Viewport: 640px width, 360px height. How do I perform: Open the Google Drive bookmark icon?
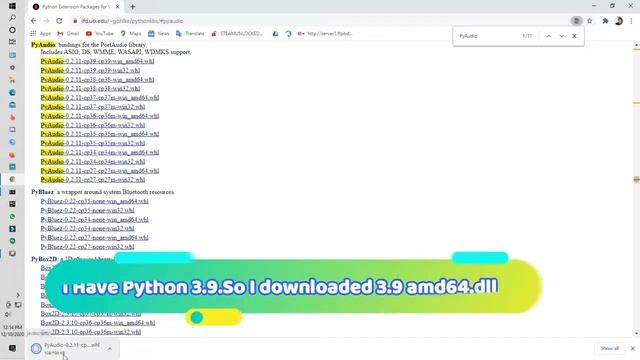276,33
